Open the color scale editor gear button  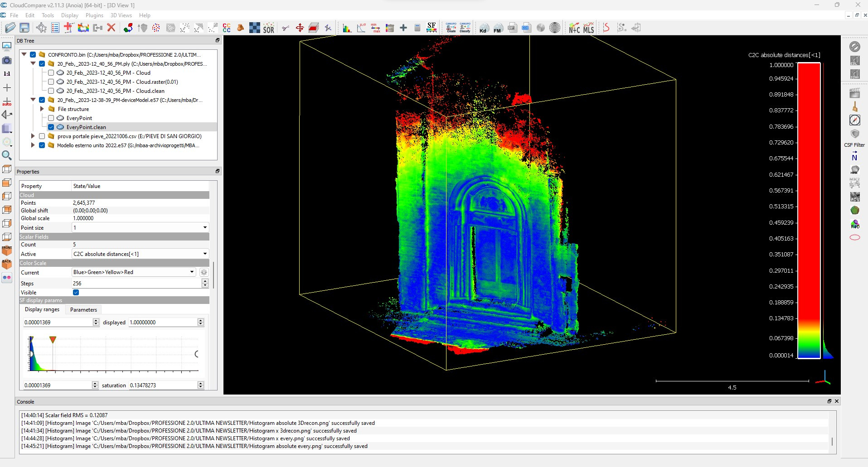(204, 272)
